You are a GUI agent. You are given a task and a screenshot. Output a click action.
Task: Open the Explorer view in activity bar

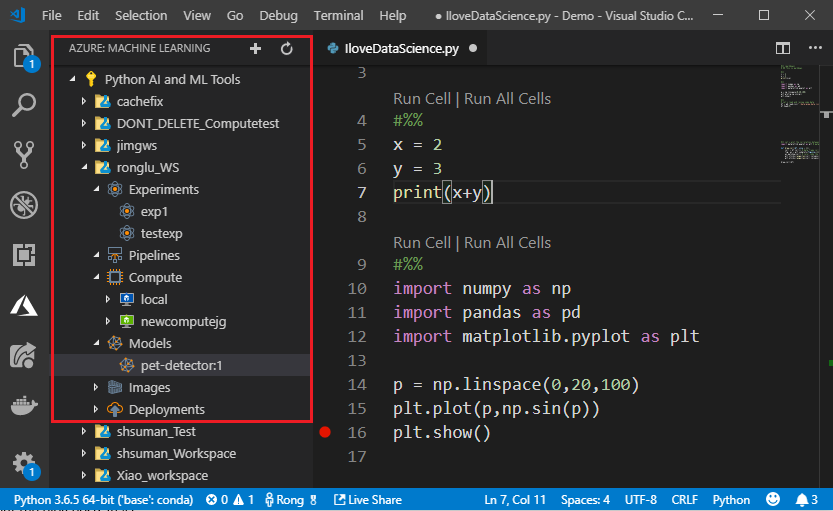click(24, 56)
